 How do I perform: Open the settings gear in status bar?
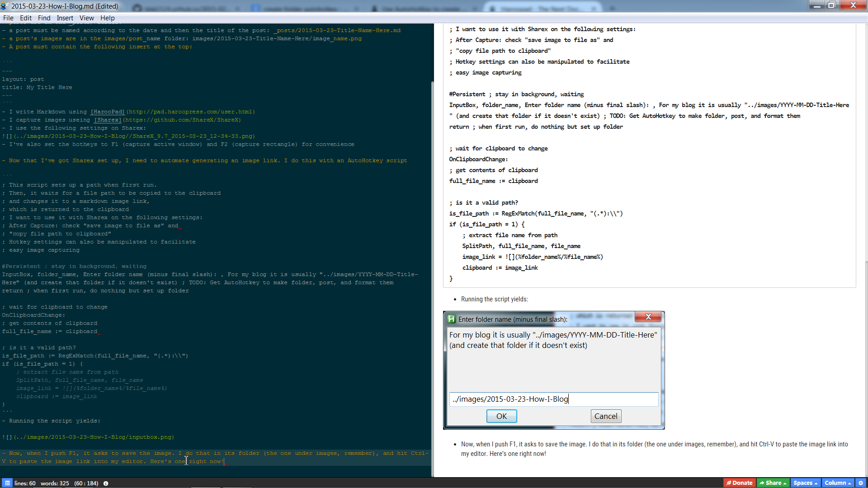click(861, 483)
